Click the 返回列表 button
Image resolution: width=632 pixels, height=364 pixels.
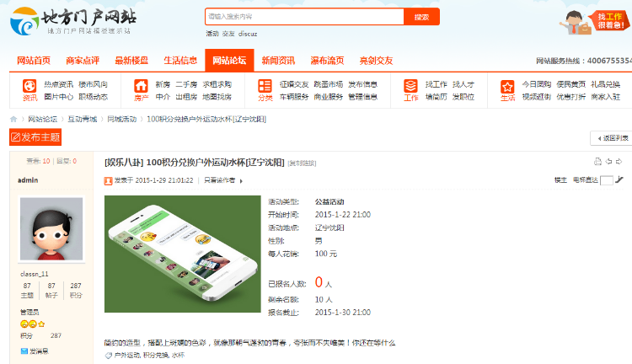tap(612, 138)
